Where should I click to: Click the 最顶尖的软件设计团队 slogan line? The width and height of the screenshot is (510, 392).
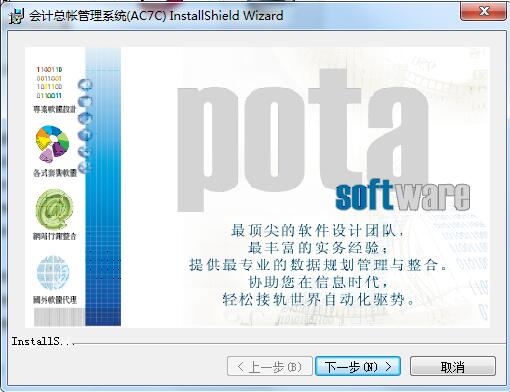click(318, 230)
